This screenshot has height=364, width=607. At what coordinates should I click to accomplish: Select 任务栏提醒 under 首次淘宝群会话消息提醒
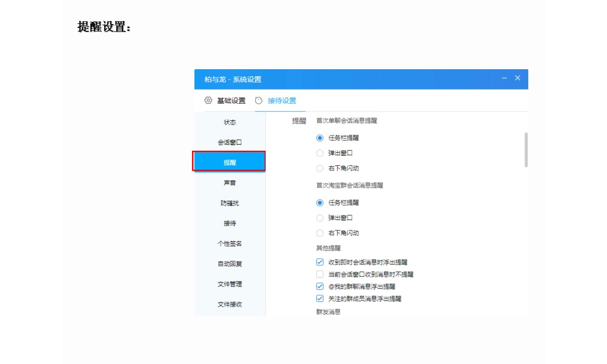coord(320,202)
